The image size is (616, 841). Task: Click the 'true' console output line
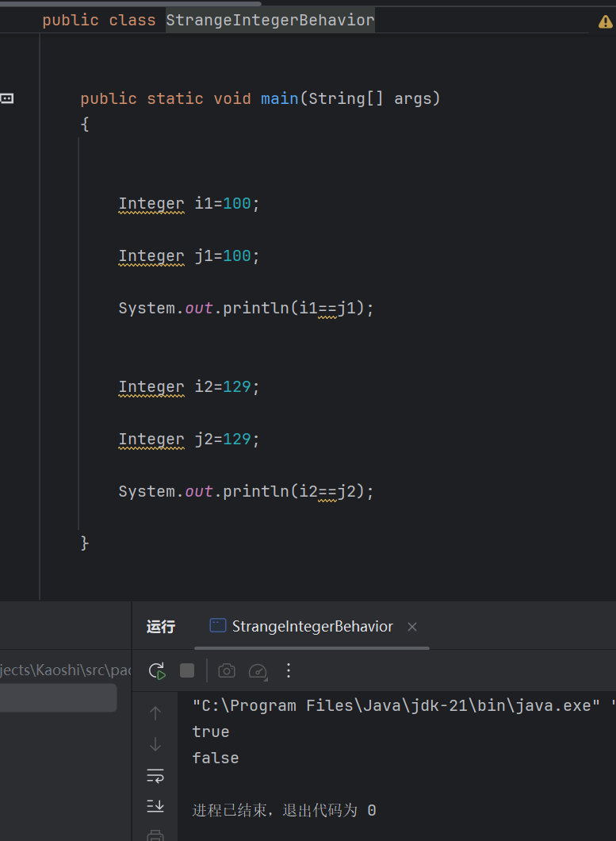[x=211, y=732]
